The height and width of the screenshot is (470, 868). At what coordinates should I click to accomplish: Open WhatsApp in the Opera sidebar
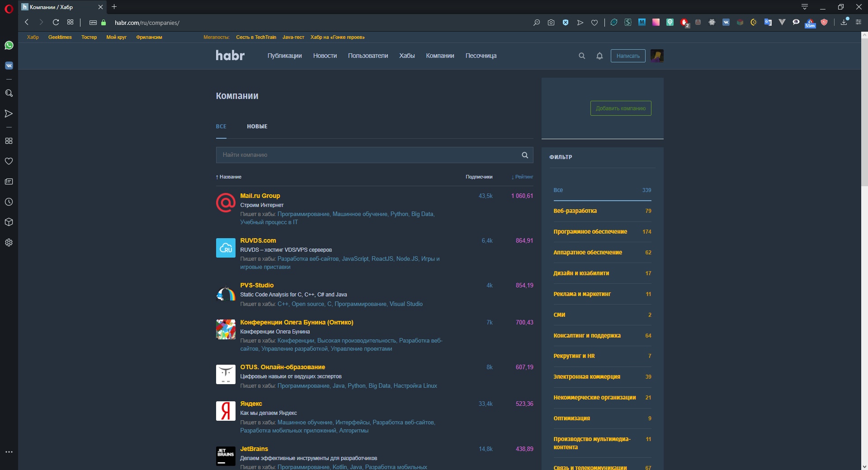(x=9, y=45)
